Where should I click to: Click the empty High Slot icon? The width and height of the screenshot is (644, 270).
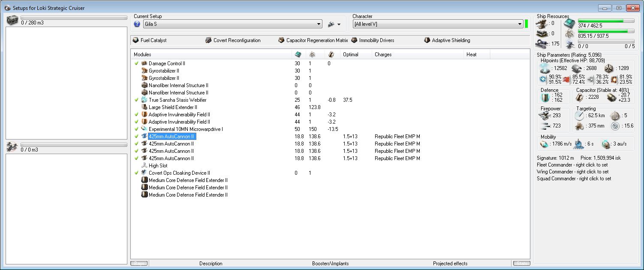144,166
